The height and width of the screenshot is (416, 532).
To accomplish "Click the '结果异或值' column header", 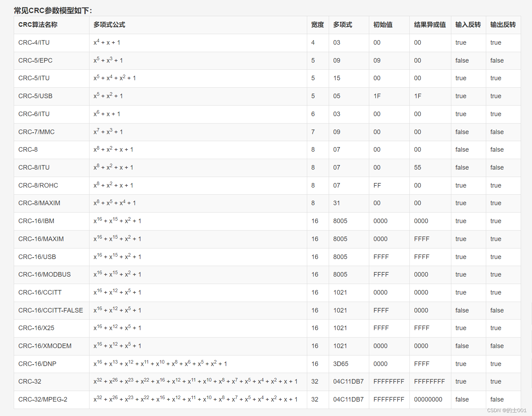I will click(430, 25).
